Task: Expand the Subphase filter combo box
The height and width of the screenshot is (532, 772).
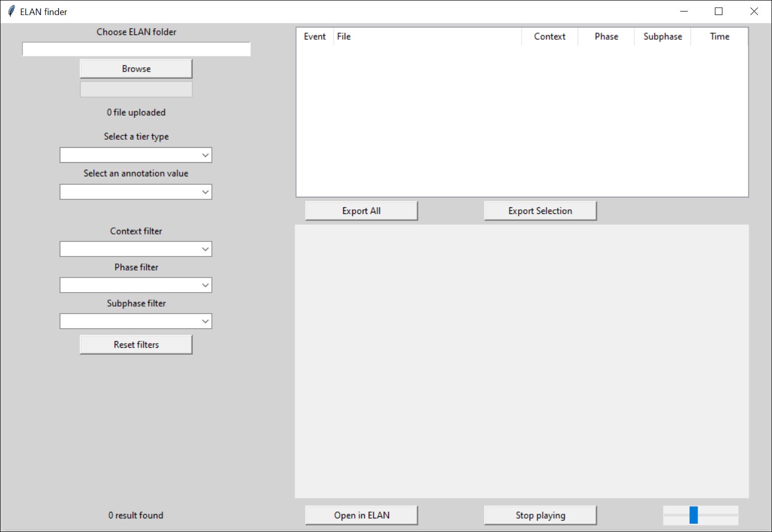Action: click(136, 321)
